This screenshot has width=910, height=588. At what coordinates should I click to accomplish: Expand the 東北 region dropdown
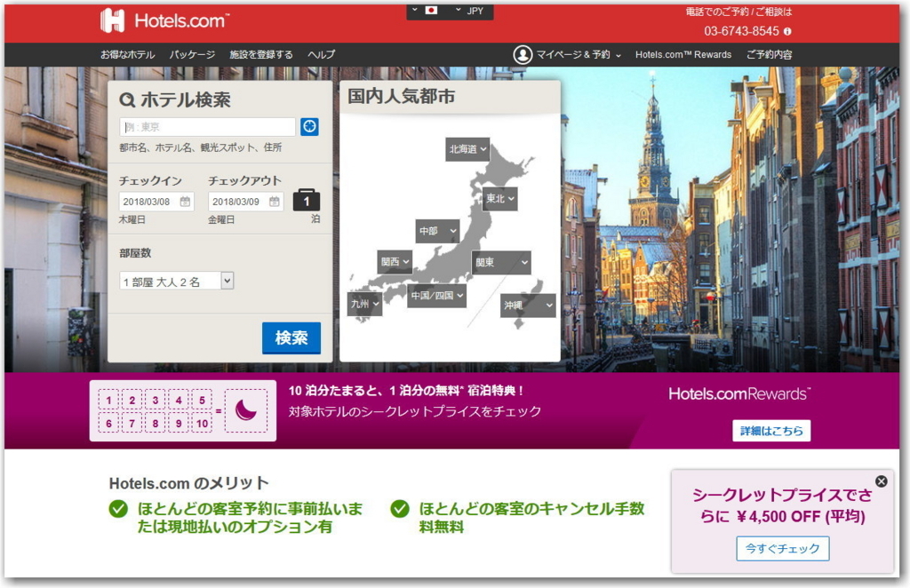click(x=499, y=199)
